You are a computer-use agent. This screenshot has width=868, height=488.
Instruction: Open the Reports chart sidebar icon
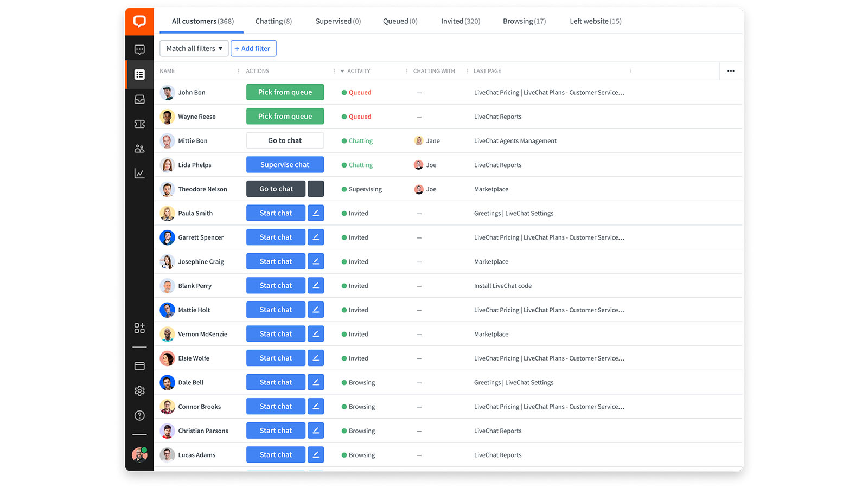click(139, 174)
